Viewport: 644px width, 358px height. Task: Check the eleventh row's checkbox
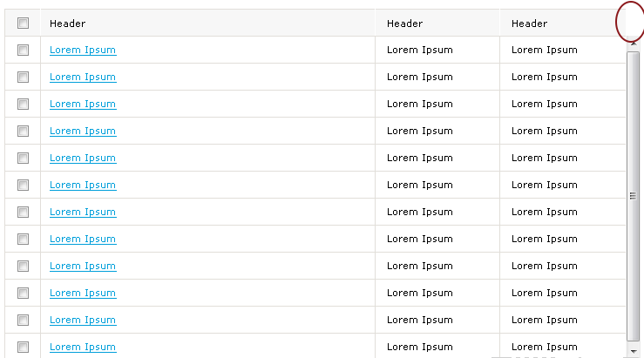coord(23,321)
